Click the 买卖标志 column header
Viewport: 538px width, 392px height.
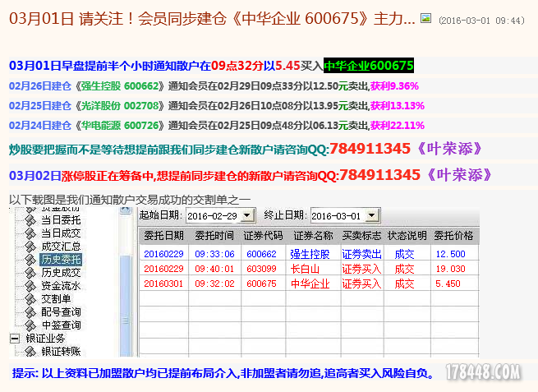pos(362,236)
